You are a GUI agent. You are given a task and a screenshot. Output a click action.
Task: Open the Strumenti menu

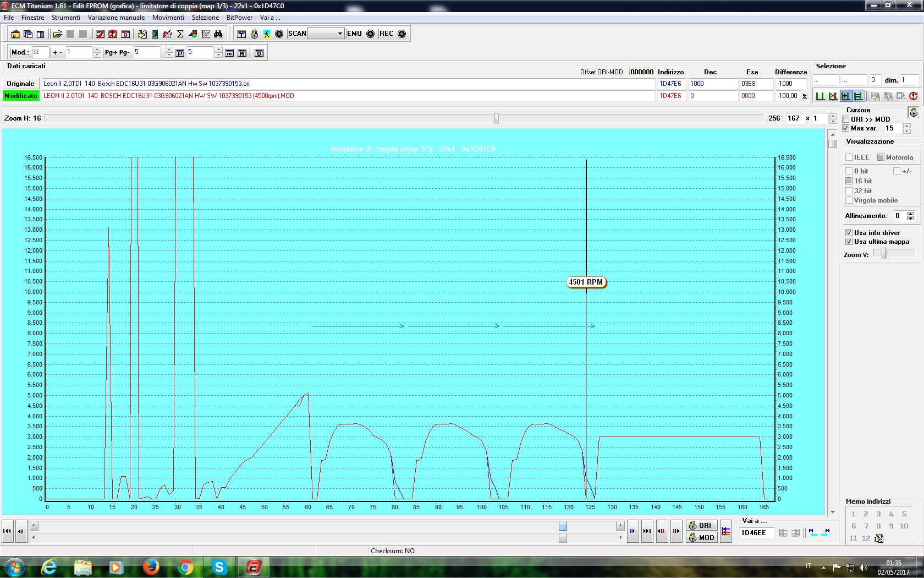pos(65,18)
